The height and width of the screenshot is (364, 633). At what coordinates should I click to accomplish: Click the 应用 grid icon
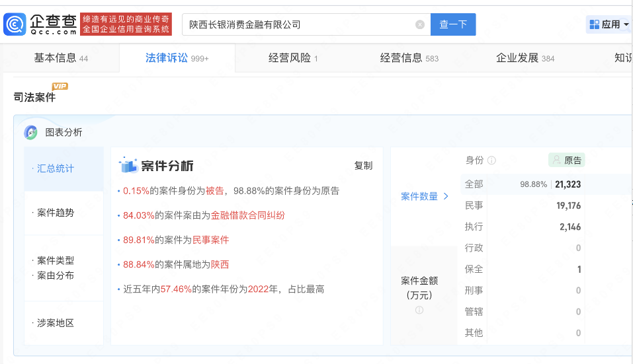[594, 24]
